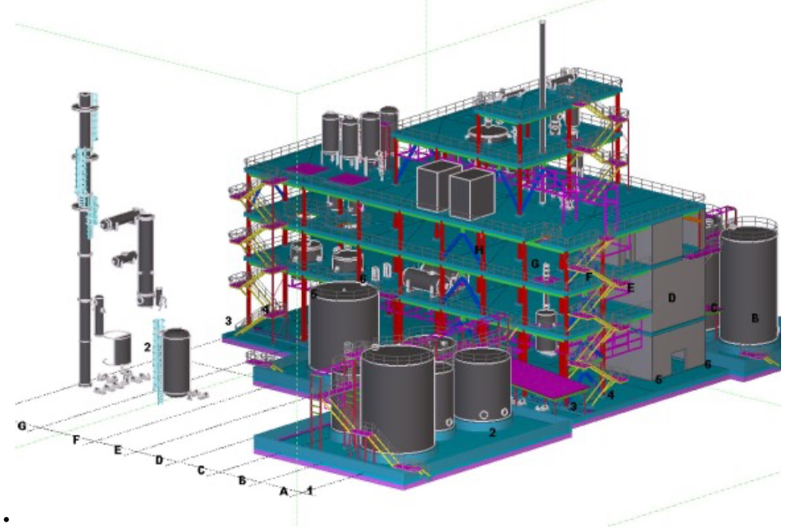Click grid axis label G at the far-left axis end
The height and width of the screenshot is (529, 812).
[22, 425]
